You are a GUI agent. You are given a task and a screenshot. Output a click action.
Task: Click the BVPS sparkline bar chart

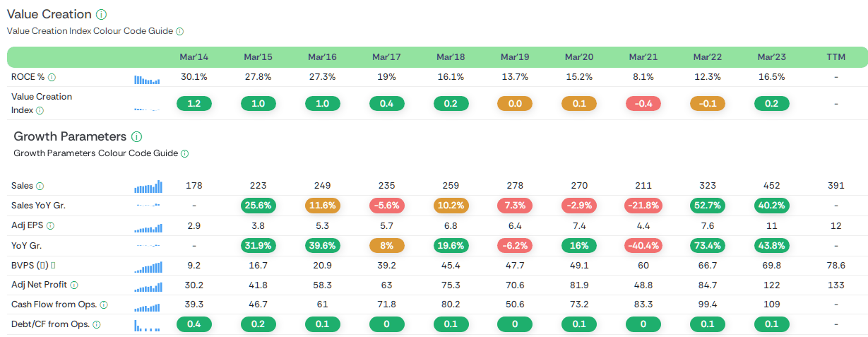click(x=148, y=266)
